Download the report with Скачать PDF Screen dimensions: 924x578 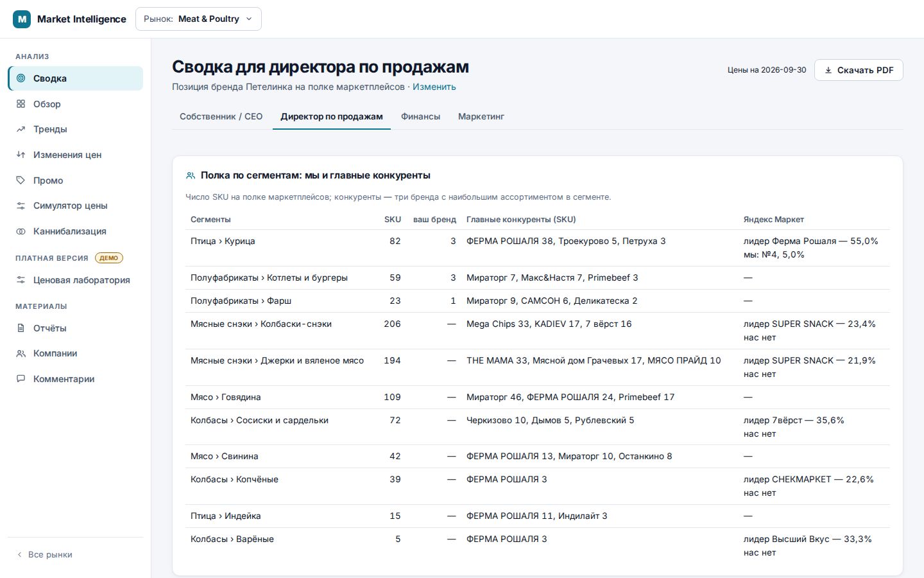(859, 70)
